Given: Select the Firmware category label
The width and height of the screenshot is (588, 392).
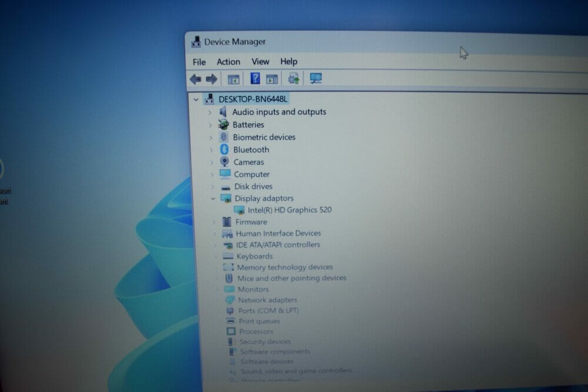Looking at the screenshot, I should tap(251, 222).
